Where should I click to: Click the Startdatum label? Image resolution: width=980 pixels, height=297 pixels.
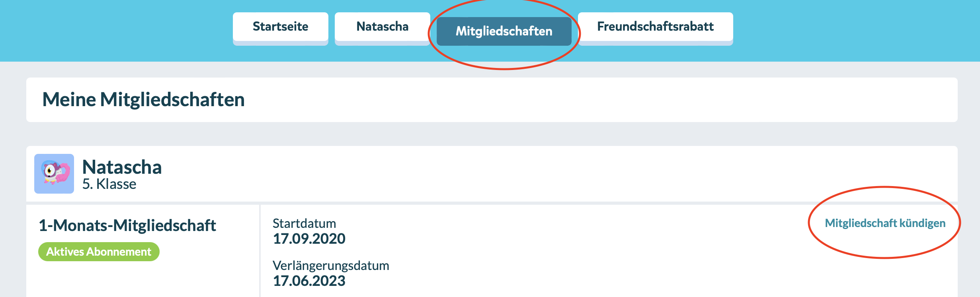304,223
